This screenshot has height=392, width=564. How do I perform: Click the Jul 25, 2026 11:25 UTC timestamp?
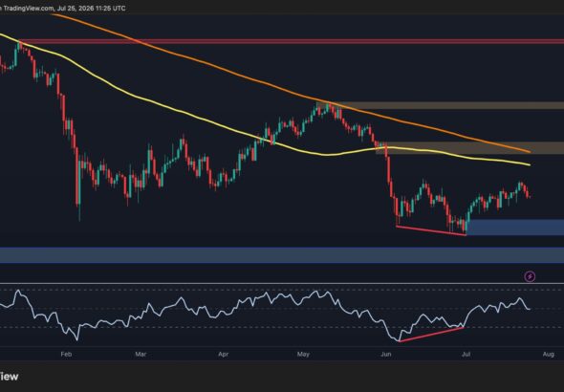click(92, 8)
